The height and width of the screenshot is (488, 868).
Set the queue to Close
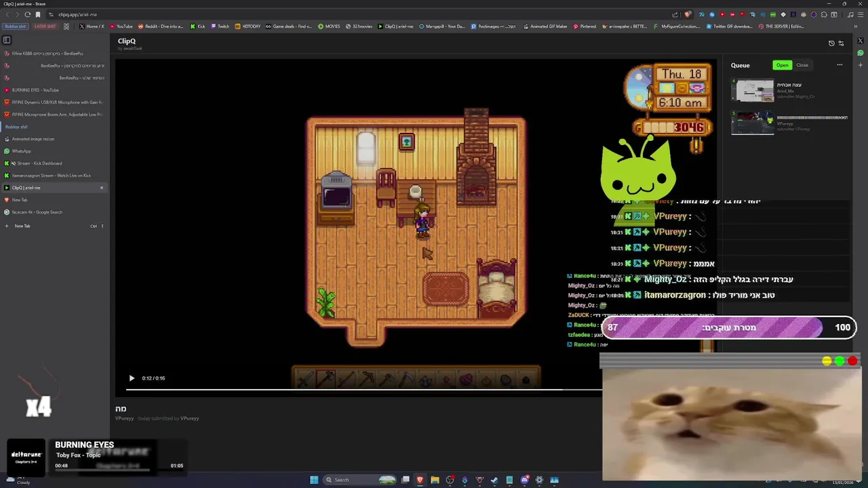point(802,65)
